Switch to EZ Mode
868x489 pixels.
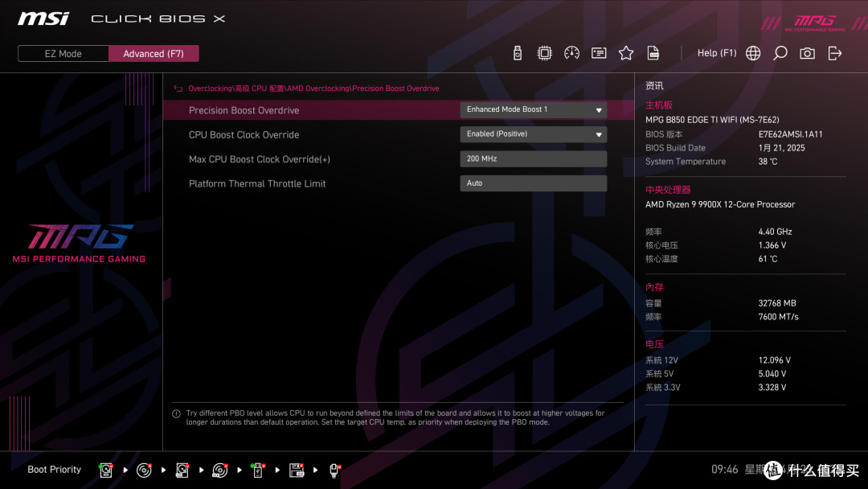click(63, 54)
